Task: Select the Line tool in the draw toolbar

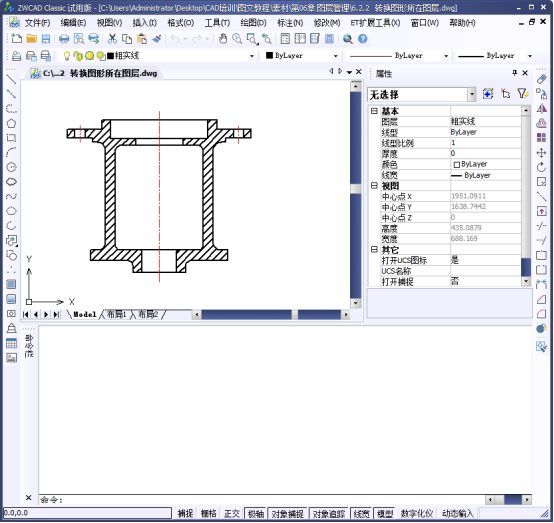Action: 11,79
